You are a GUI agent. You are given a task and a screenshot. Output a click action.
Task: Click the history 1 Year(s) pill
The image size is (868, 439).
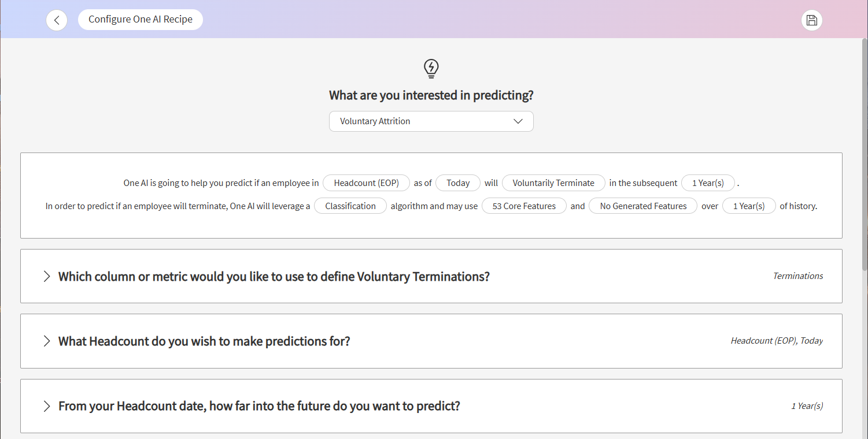tap(749, 206)
